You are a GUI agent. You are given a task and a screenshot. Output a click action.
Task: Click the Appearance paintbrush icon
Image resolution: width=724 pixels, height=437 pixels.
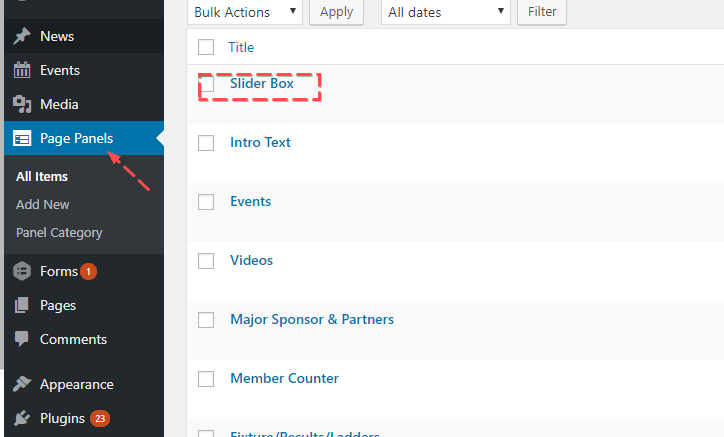tap(22, 385)
